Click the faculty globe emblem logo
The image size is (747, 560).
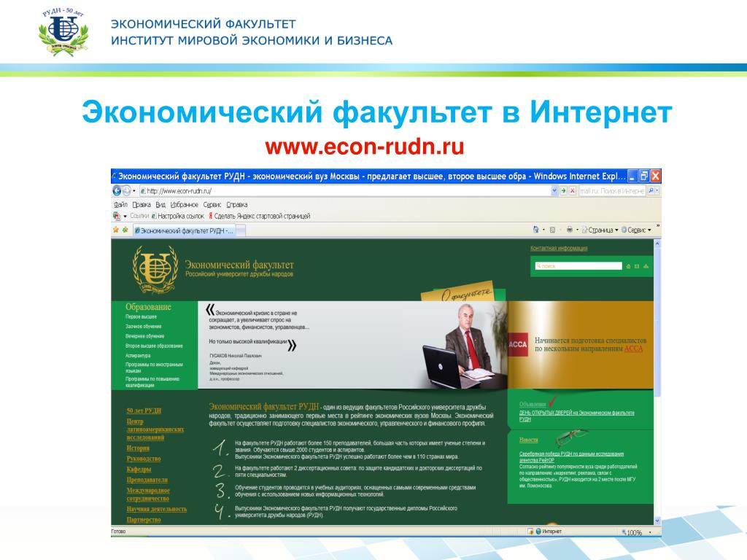tap(156, 270)
